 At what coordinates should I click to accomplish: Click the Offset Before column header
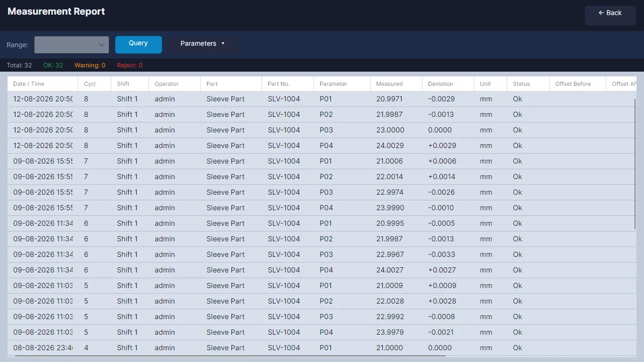(578, 84)
